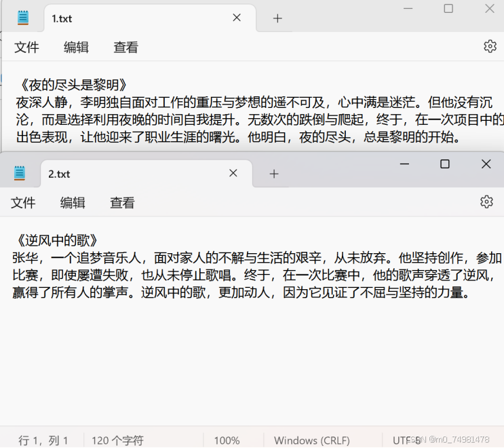This screenshot has width=504, height=448.
Task: Click line starting 赢得了所有人的掌声 in 2.txt
Action: [241, 293]
